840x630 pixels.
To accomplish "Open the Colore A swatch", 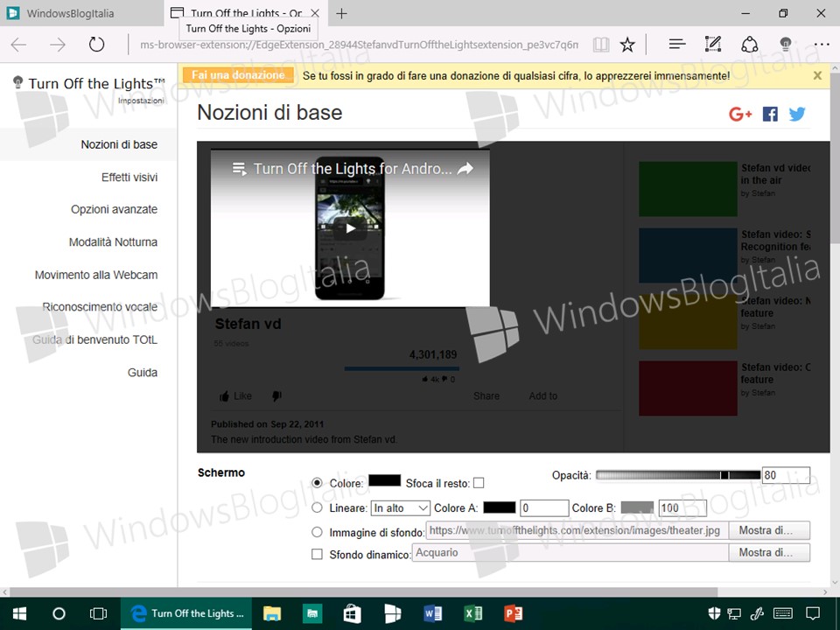I will click(500, 507).
